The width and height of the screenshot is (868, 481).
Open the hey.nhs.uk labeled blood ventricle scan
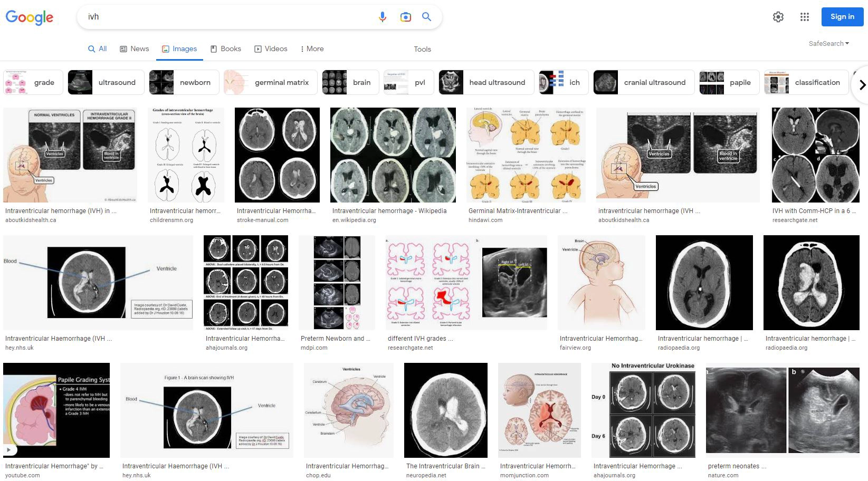(x=98, y=283)
